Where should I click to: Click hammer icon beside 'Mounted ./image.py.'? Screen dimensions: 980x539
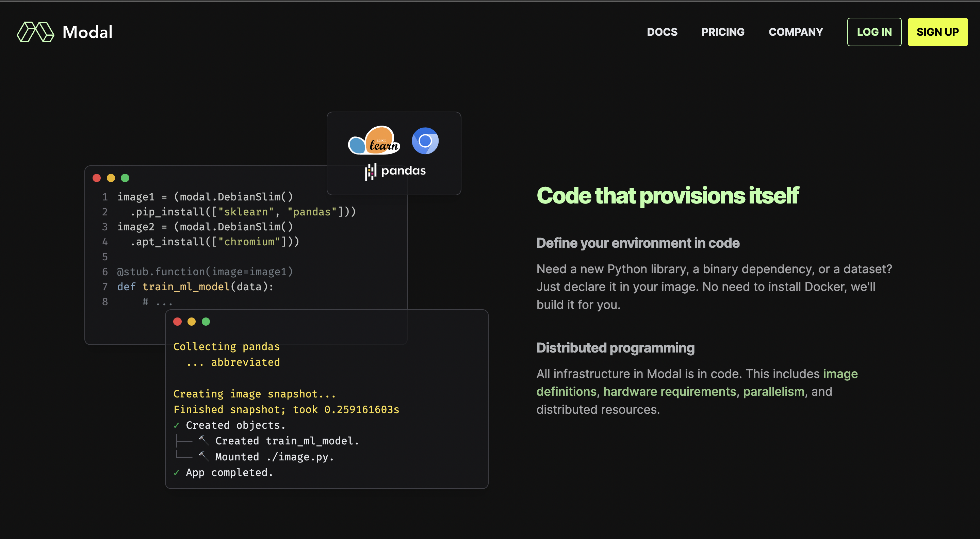(x=204, y=456)
